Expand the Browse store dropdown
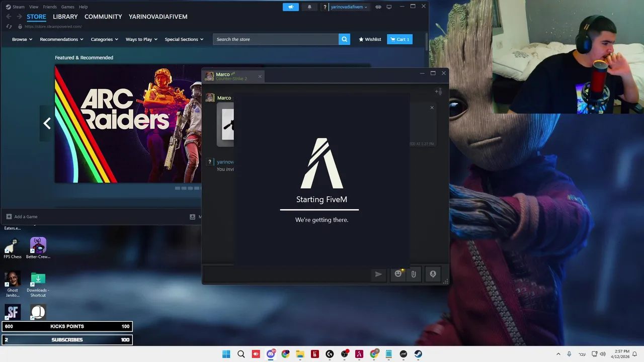This screenshot has height=362, width=644. click(x=22, y=39)
